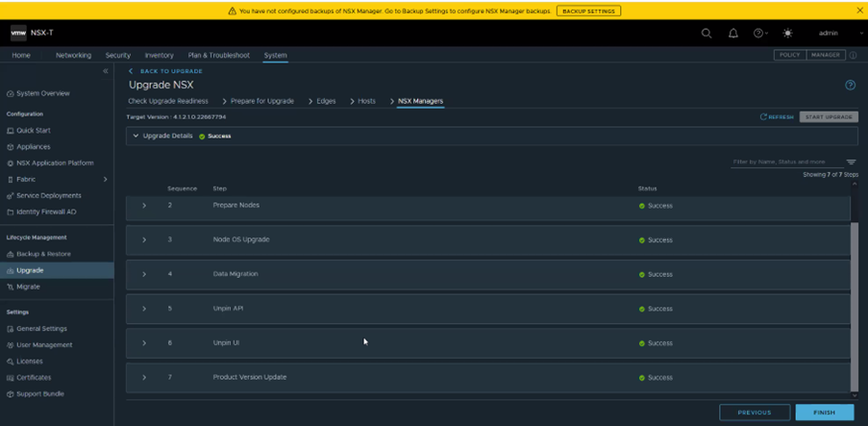
Task: Click the START UPGRADE button
Action: click(829, 117)
